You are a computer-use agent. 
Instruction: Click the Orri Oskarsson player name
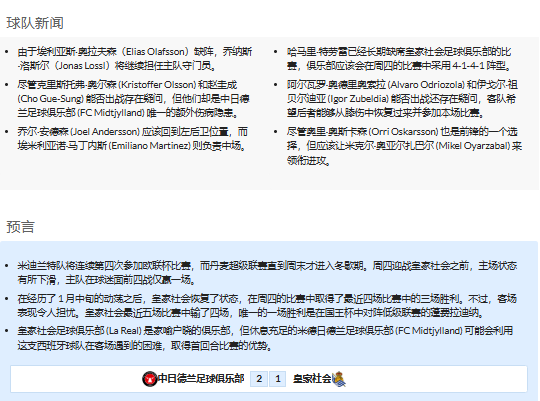(404, 132)
